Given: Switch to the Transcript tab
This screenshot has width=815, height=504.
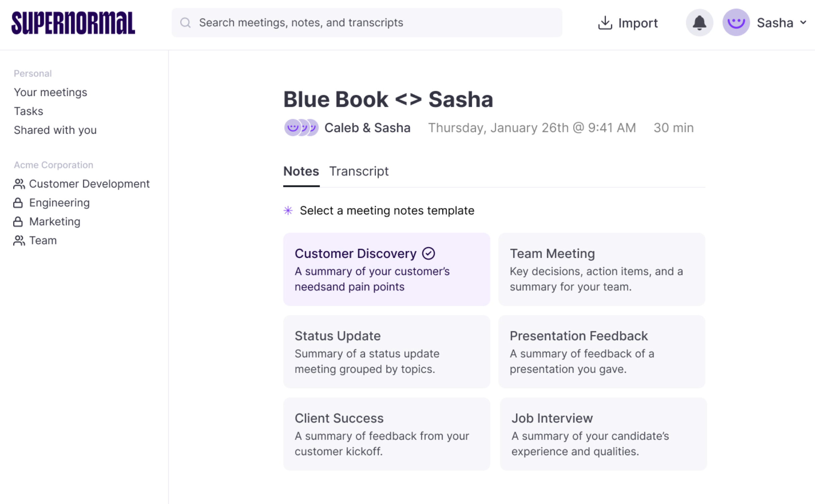Looking at the screenshot, I should click(x=359, y=171).
